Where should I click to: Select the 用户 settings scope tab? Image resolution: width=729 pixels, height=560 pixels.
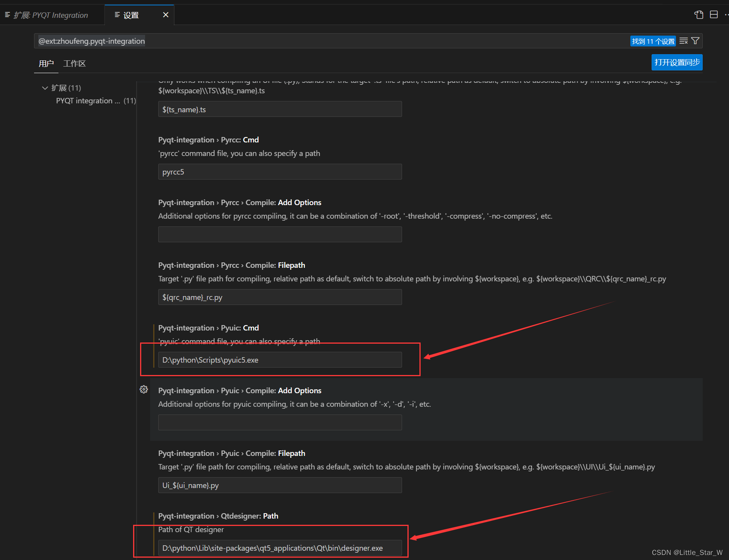coord(46,63)
